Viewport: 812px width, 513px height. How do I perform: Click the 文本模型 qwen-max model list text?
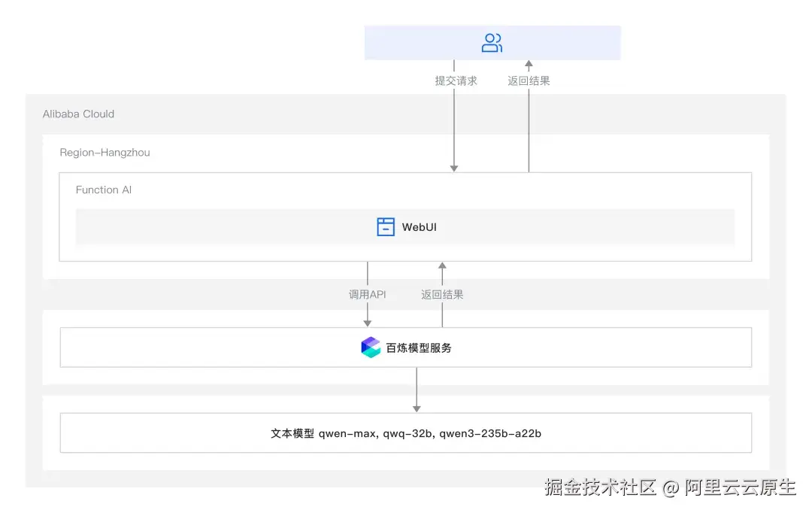pyautogui.click(x=406, y=433)
